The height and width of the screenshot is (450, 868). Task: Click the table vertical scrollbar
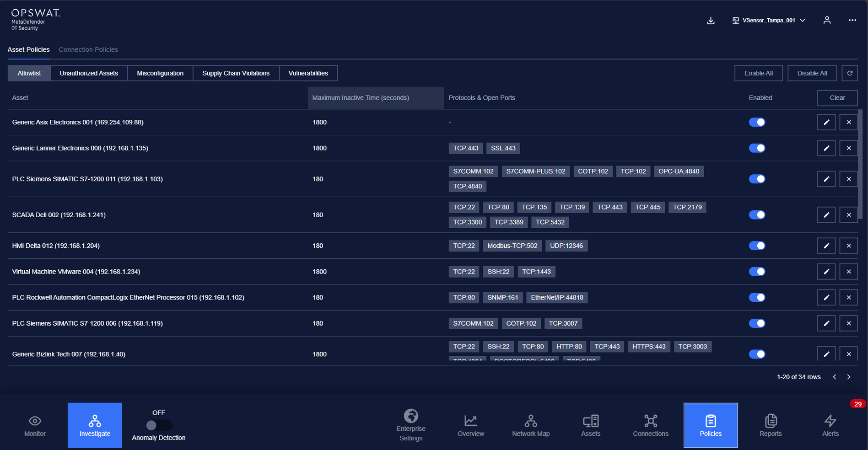click(x=860, y=165)
